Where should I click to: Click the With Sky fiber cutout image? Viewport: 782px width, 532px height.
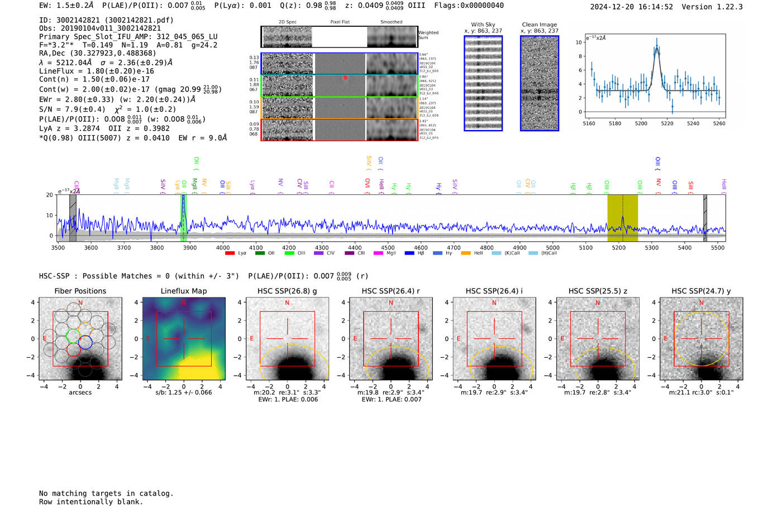click(483, 83)
